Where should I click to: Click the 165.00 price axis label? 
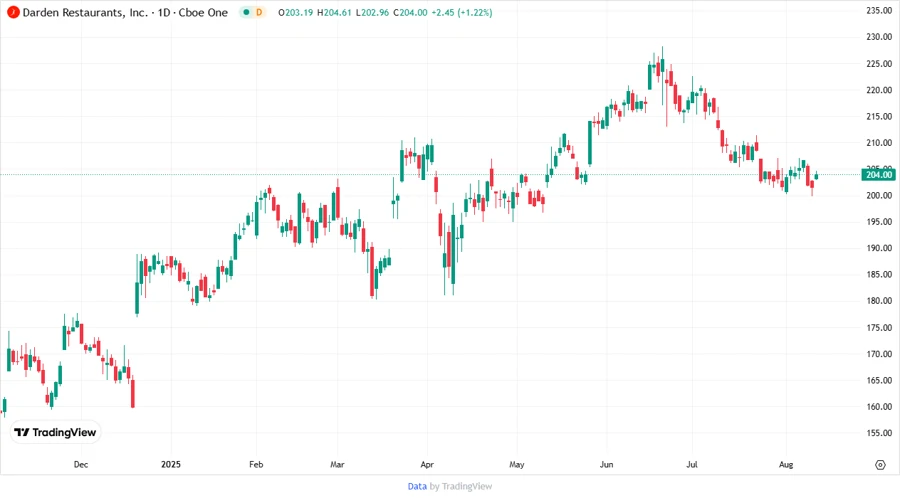click(x=879, y=380)
